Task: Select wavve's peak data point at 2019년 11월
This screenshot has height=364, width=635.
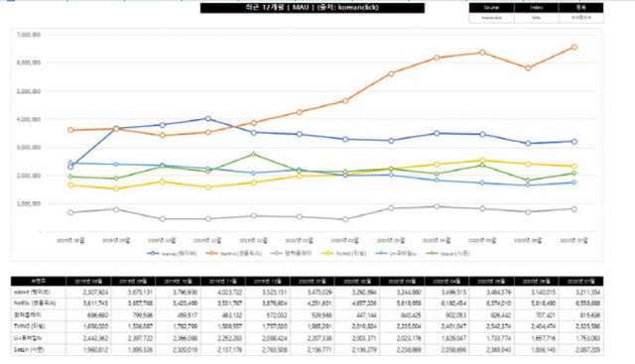Action: (207, 119)
